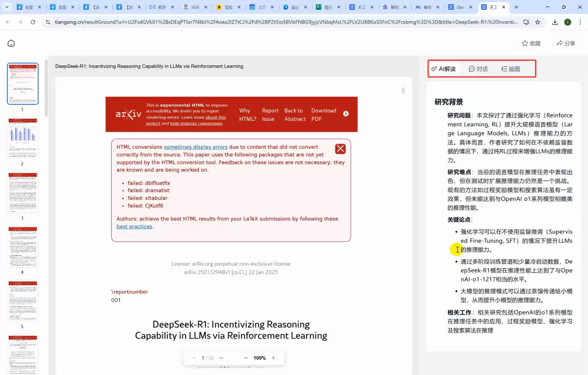Viewport: 588px width, 375px height.
Task: Zoom in using the plus control
Action: point(273,358)
